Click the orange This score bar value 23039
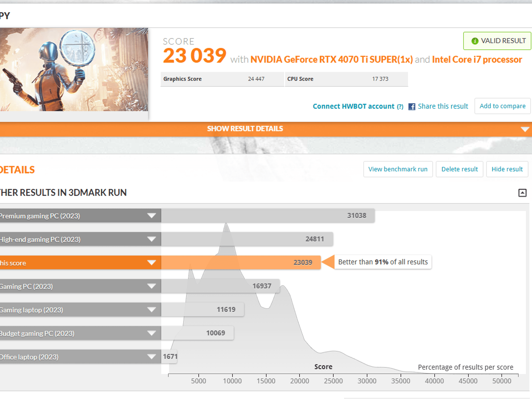This screenshot has height=399, width=532. click(303, 263)
